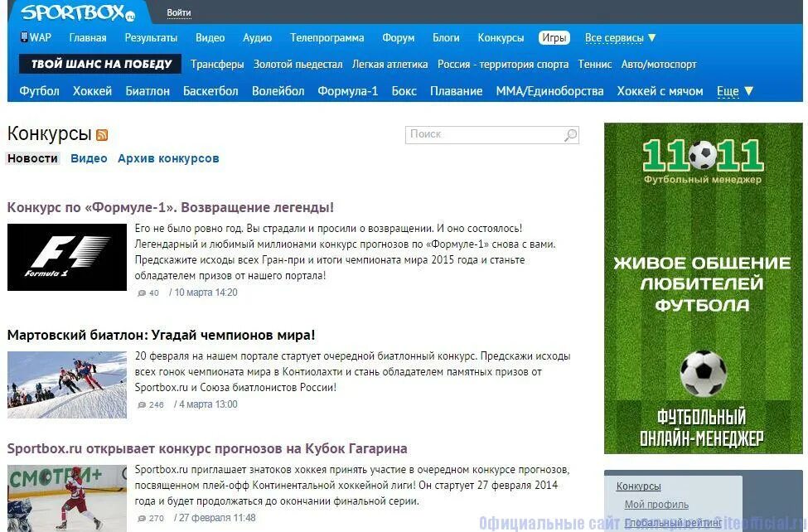Expand the Еще sports dropdown

pyautogui.click(x=735, y=91)
